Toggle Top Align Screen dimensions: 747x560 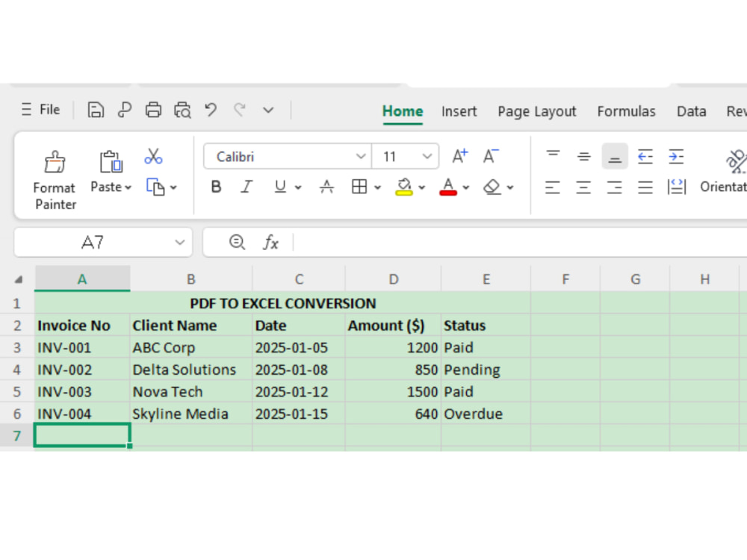tap(553, 156)
